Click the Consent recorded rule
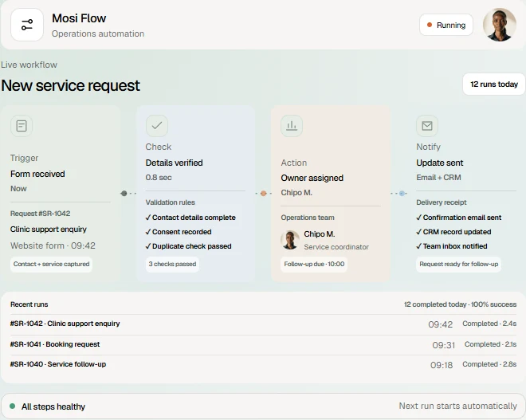Image resolution: width=526 pixels, height=420 pixels. (x=179, y=232)
